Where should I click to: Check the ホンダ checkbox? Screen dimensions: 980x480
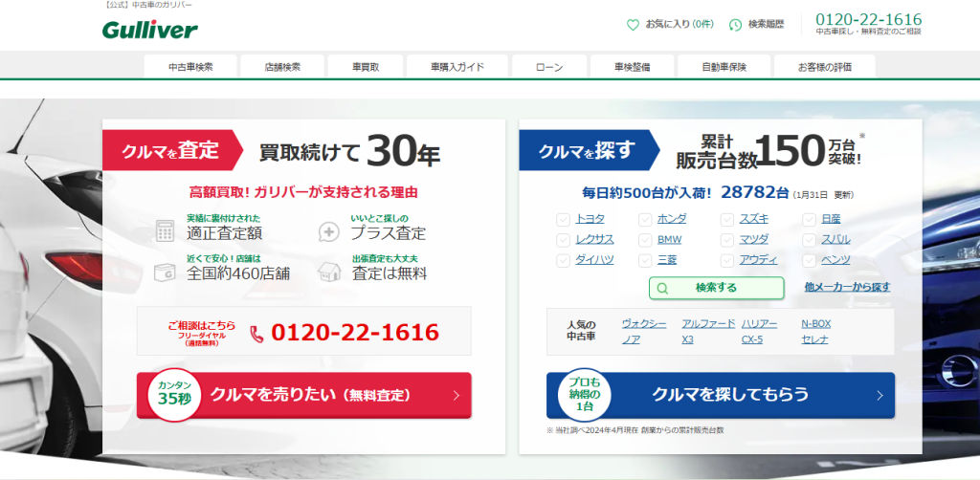tap(645, 219)
